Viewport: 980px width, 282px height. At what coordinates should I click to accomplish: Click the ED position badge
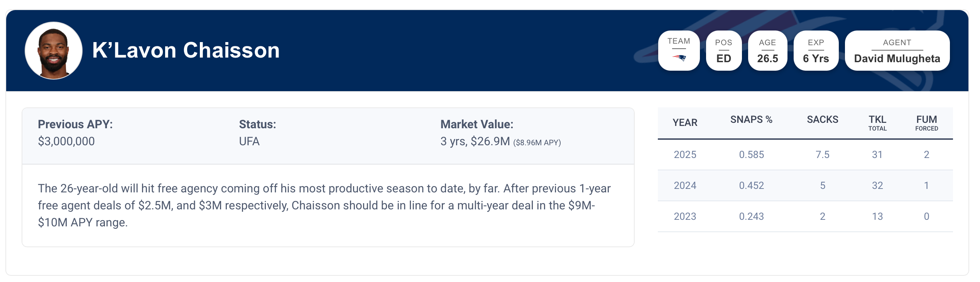pos(723,58)
